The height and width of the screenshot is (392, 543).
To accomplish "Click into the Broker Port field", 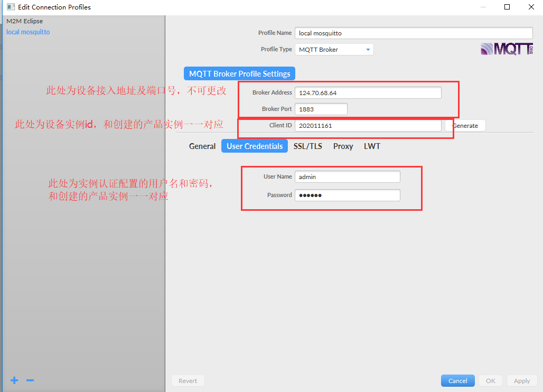I will pos(321,109).
